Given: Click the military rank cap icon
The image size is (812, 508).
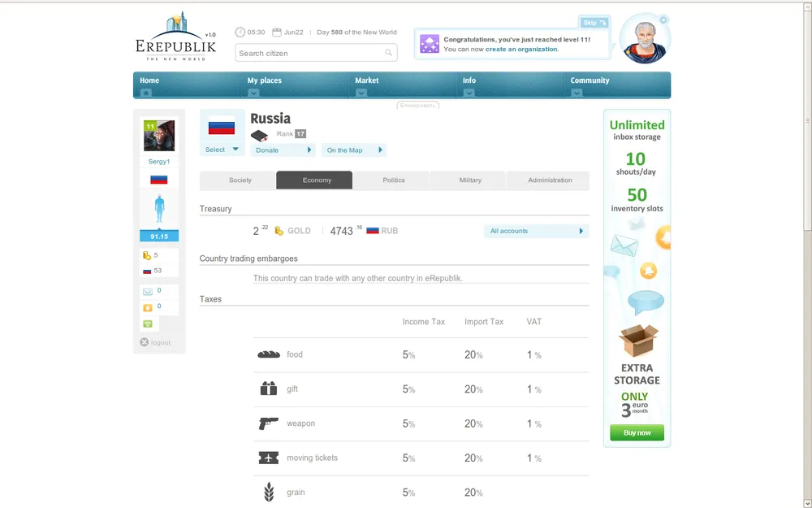Looking at the screenshot, I should click(260, 136).
